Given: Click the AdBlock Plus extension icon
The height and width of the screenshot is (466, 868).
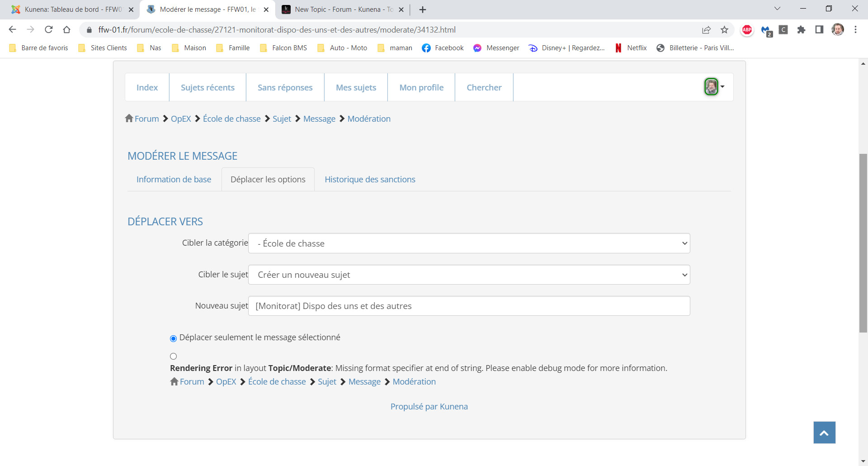Looking at the screenshot, I should pyautogui.click(x=747, y=30).
